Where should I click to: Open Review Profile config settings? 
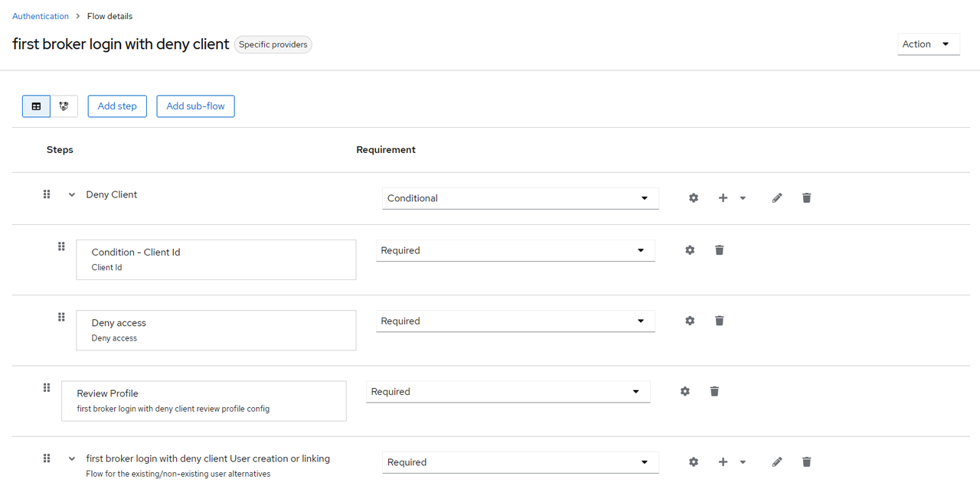(x=685, y=391)
